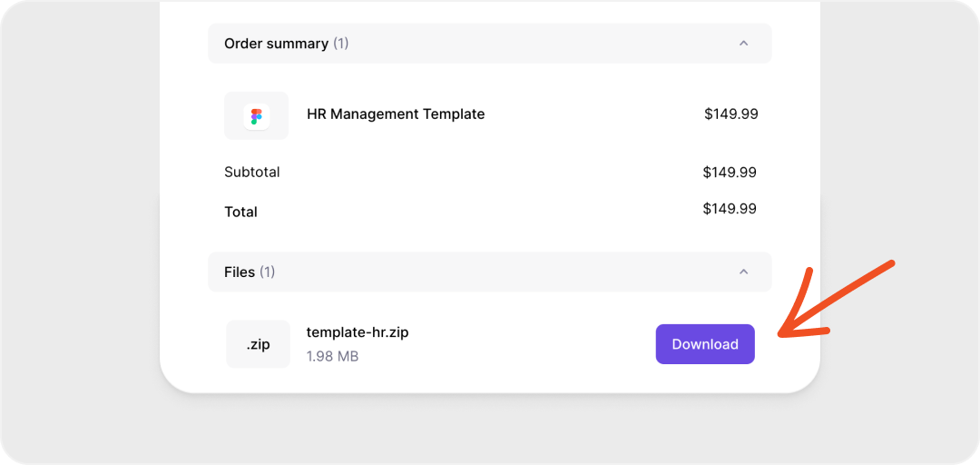Download the template-hr.zip file
The image size is (980, 465).
(705, 344)
